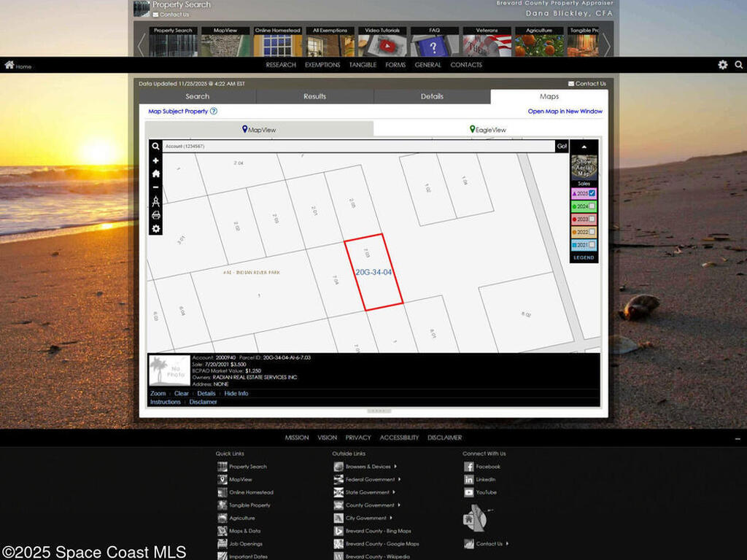747x560 pixels.
Task: Uncheck the 2025 sales checkbox
Action: (592, 193)
